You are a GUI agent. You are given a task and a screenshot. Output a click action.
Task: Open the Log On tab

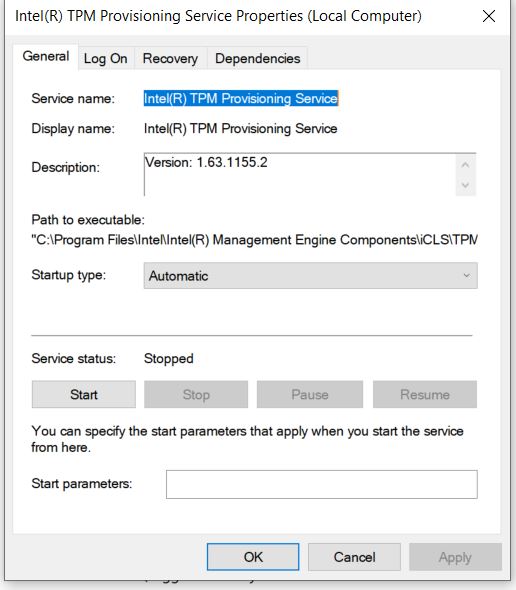pos(106,59)
